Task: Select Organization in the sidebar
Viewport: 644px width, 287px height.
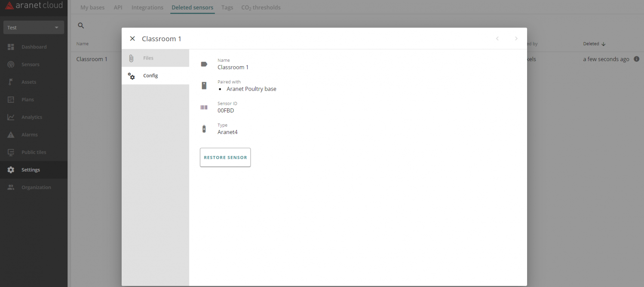Action: tap(34, 187)
